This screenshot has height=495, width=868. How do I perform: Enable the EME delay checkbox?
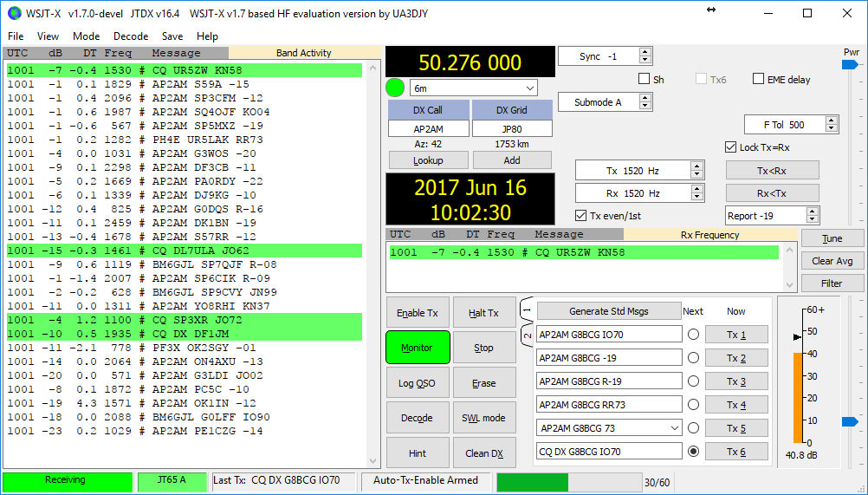(758, 79)
